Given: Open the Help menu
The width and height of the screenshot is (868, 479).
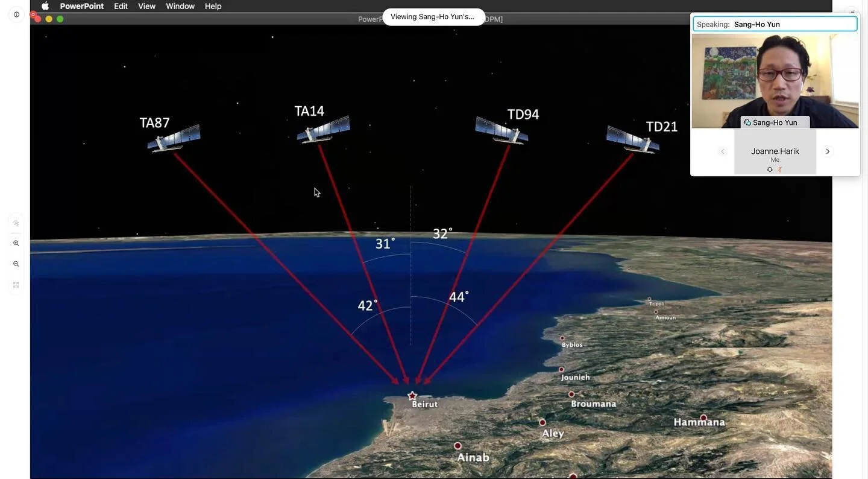Looking at the screenshot, I should coord(213,6).
